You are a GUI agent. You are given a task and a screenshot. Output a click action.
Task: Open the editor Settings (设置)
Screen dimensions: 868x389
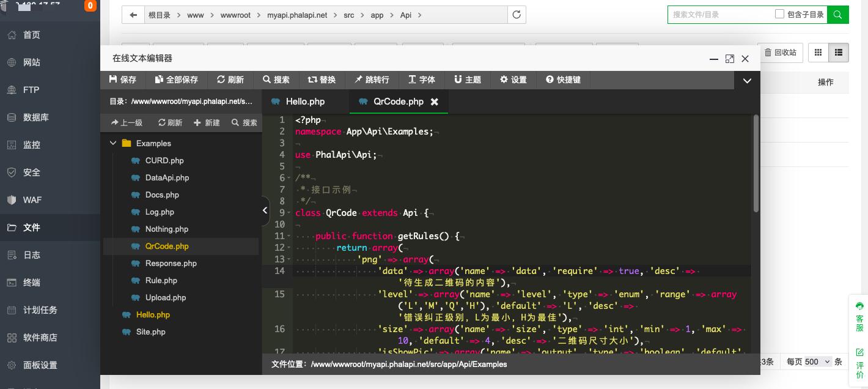point(513,80)
